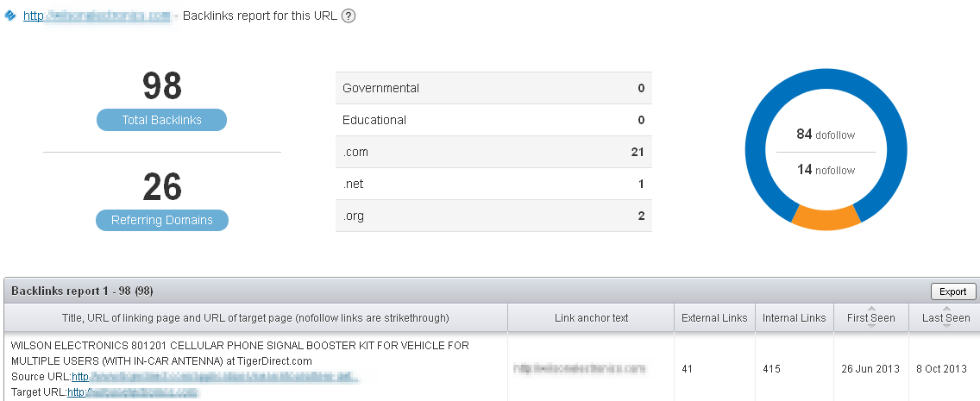Click the Internal Links column header

click(x=794, y=318)
